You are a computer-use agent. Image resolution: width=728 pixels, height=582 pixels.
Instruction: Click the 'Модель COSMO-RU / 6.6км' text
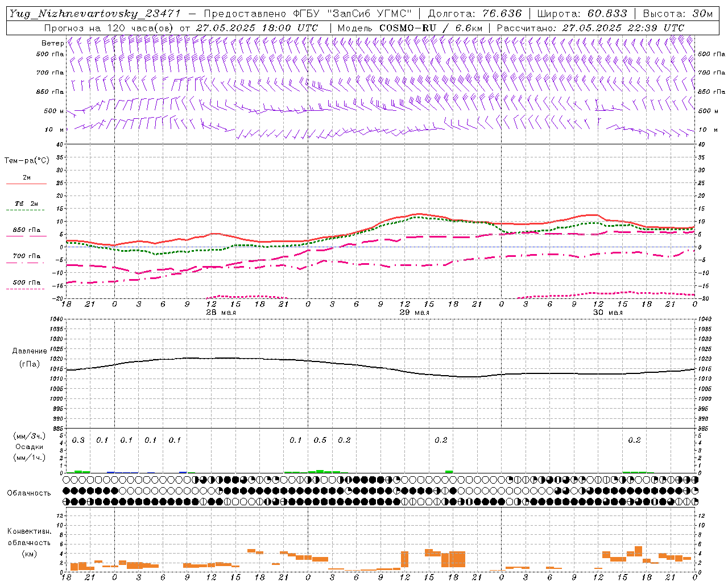point(410,28)
